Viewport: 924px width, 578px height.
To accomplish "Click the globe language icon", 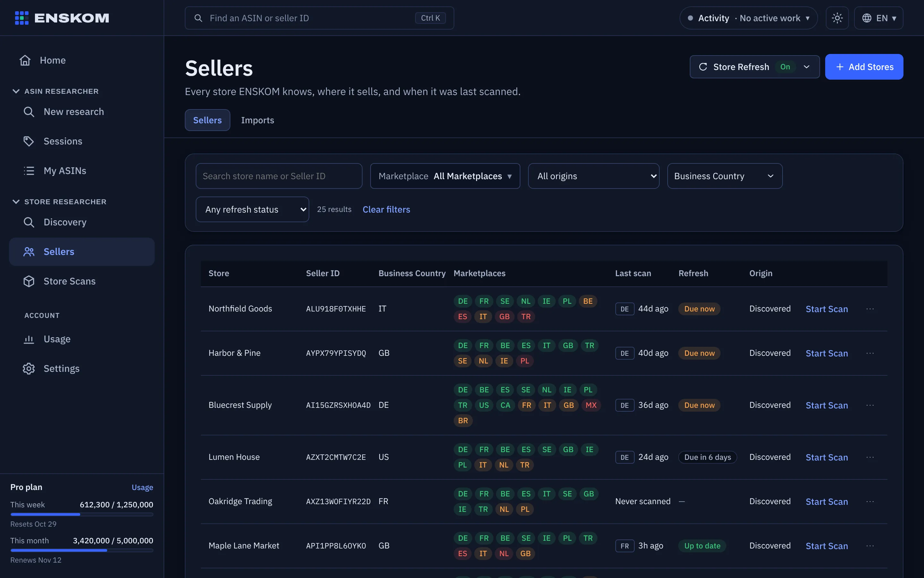I will (x=867, y=18).
